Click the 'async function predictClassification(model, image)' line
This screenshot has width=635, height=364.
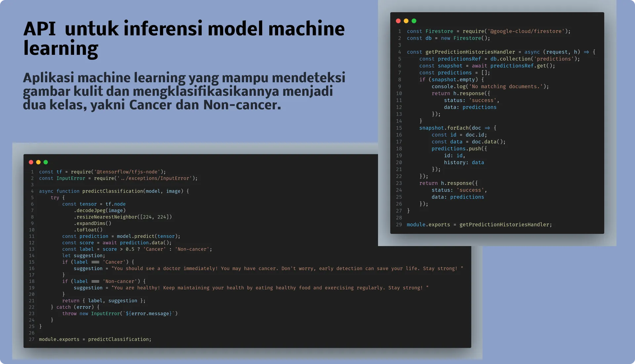click(114, 191)
